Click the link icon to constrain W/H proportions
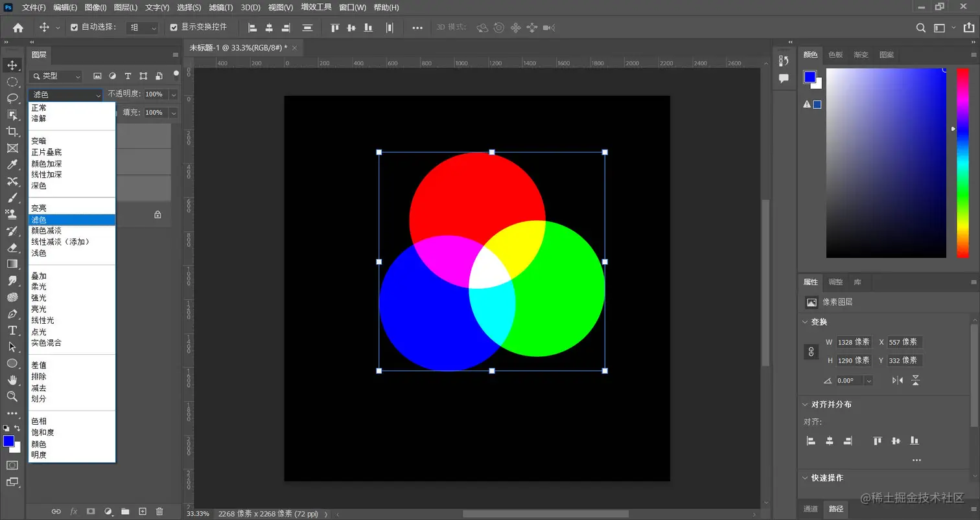 811,352
